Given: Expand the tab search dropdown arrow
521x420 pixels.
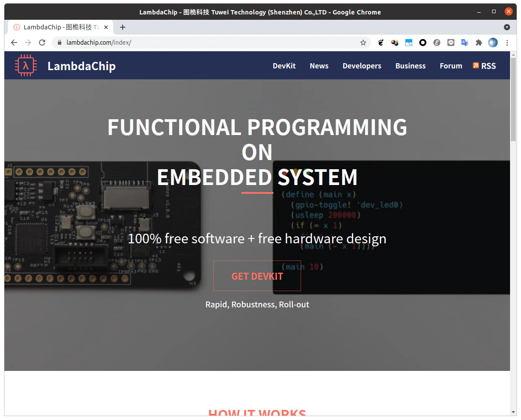Looking at the screenshot, I should pyautogui.click(x=507, y=27).
